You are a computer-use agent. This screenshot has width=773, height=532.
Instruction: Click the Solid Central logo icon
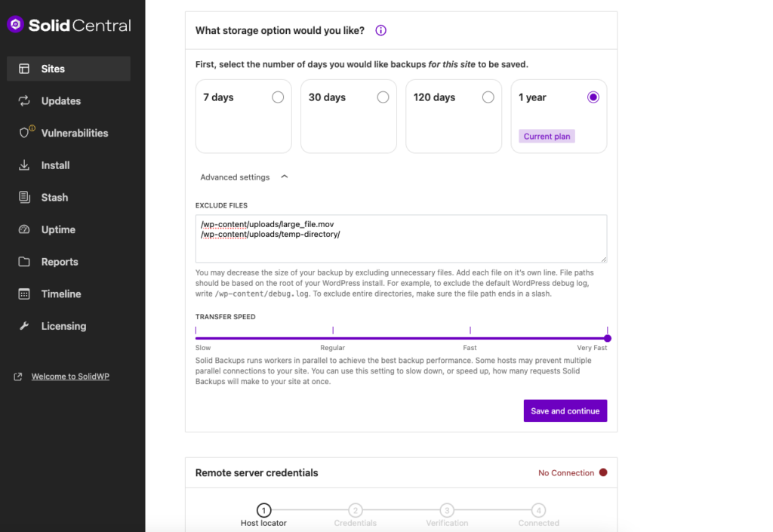[x=15, y=25]
